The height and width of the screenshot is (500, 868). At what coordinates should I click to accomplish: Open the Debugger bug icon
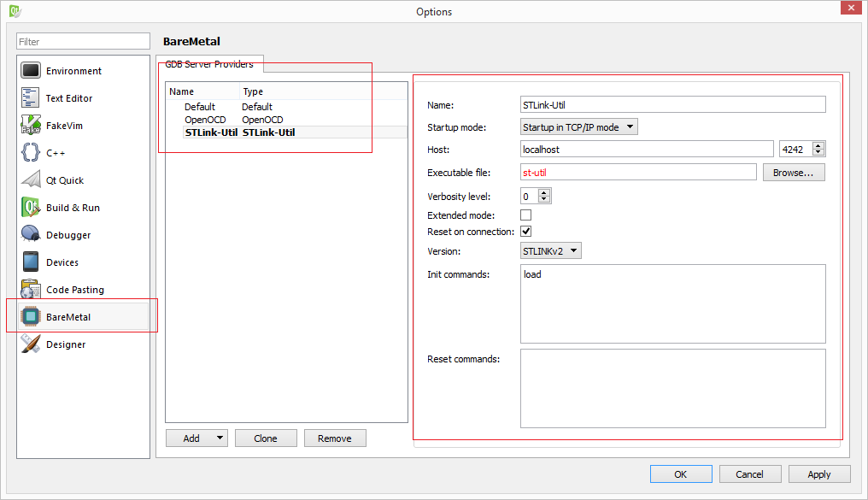(x=31, y=234)
